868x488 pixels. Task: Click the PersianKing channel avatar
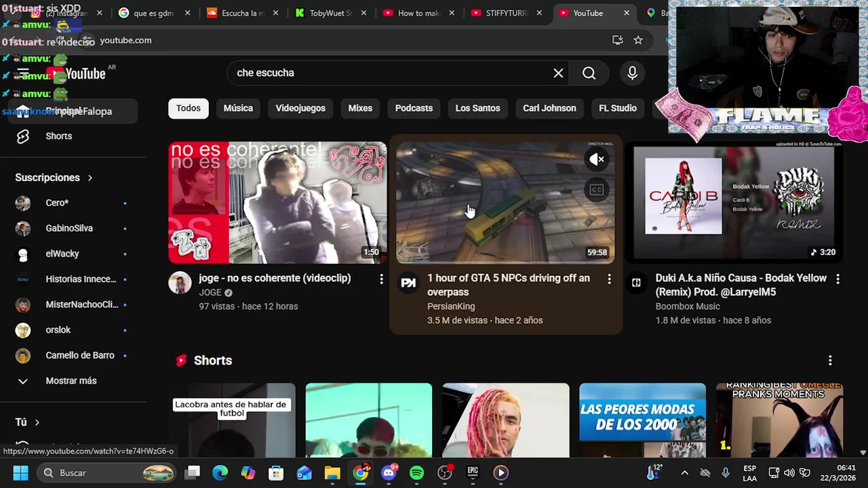coord(408,283)
